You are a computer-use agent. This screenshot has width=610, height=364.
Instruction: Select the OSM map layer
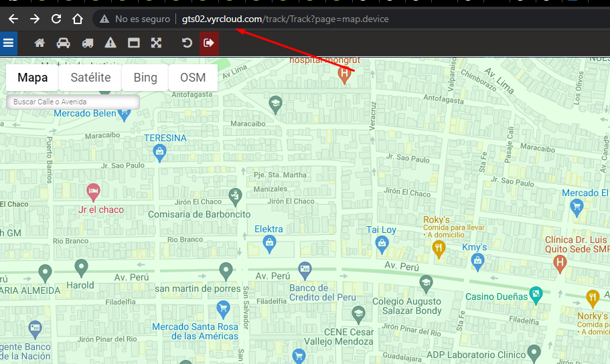pyautogui.click(x=193, y=78)
